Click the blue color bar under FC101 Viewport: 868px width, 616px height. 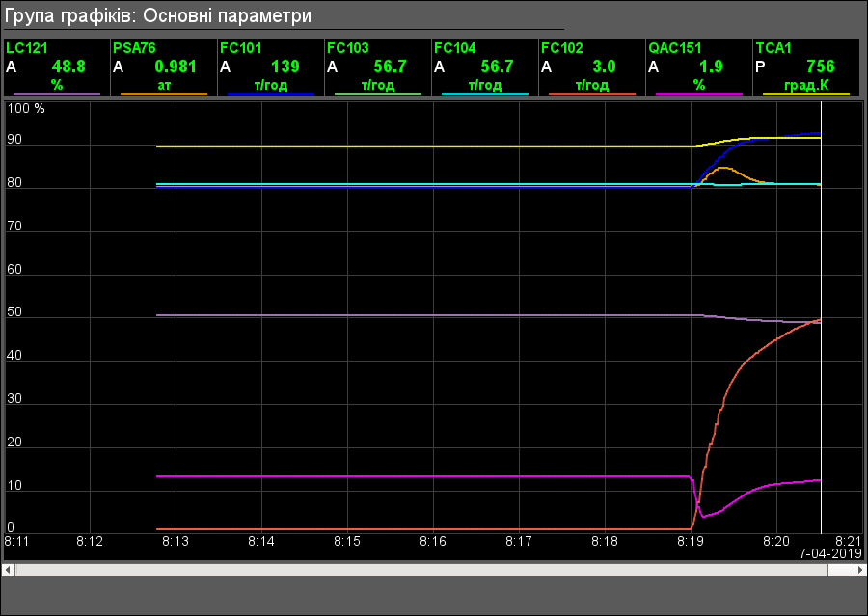click(271, 94)
